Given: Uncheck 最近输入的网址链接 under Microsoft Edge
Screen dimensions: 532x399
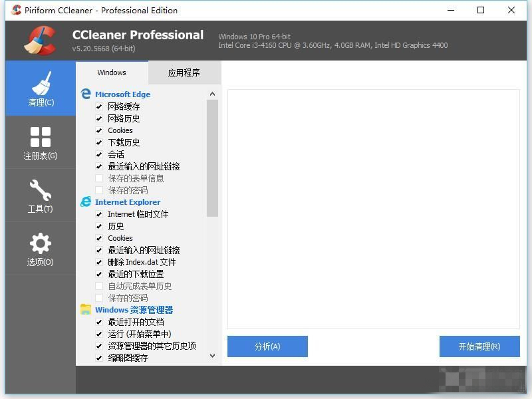Looking at the screenshot, I should pyautogui.click(x=99, y=166).
